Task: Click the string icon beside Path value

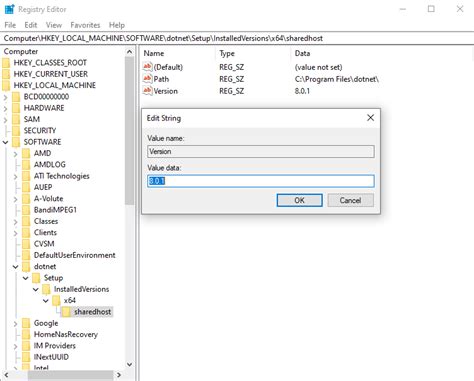Action: [147, 79]
